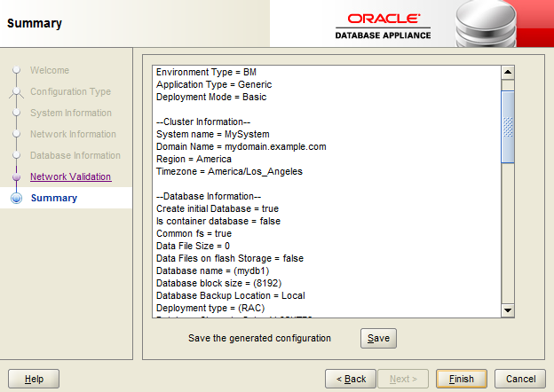Click the System Information step bullet
Image resolution: width=554 pixels, height=392 pixels.
16,113
